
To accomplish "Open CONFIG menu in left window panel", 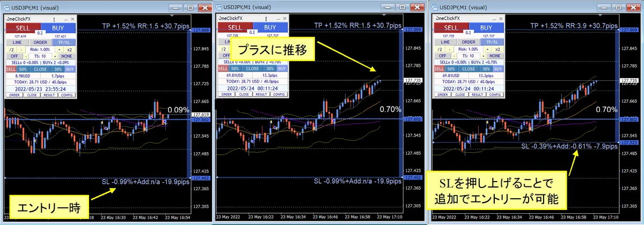I will point(67,95).
